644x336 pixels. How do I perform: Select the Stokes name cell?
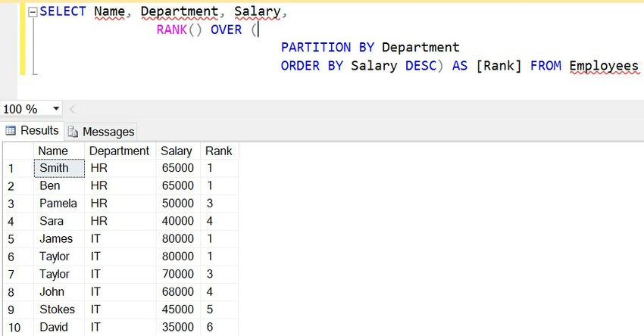click(x=59, y=310)
